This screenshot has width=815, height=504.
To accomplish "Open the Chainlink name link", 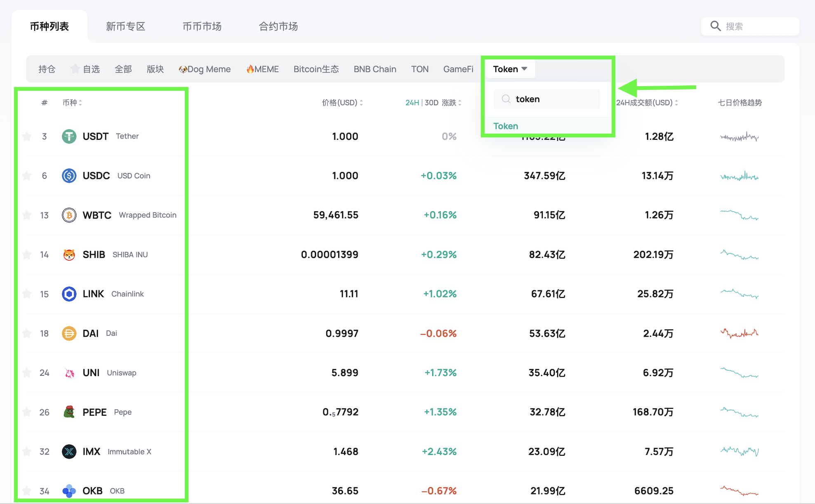I will tap(127, 294).
